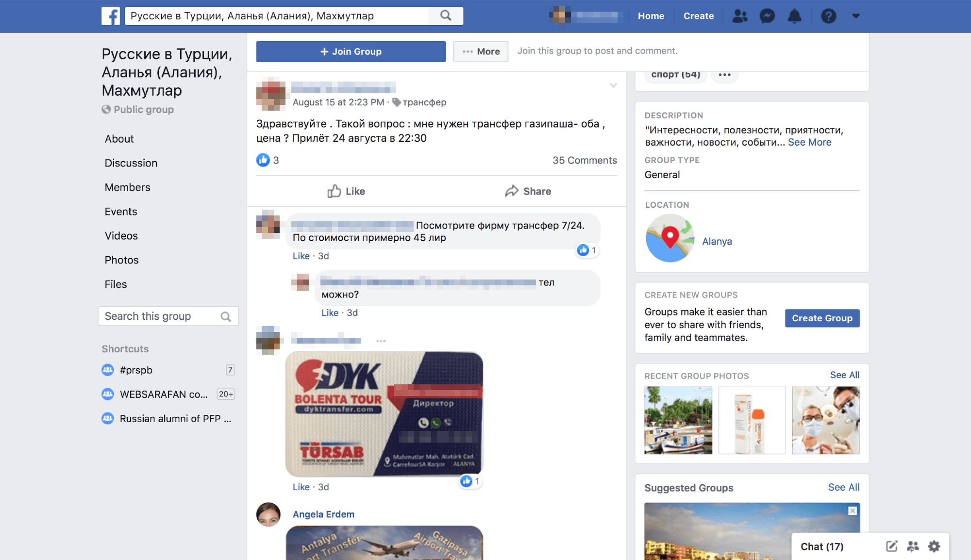This screenshot has height=560, width=971.
Task: Click the спорт (54) topic chip
Action: tap(675, 75)
